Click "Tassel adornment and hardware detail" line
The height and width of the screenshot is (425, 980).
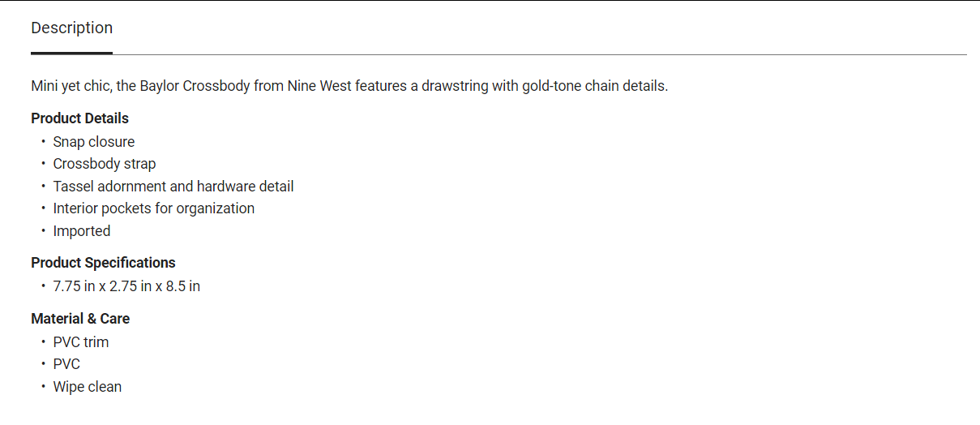click(x=173, y=187)
